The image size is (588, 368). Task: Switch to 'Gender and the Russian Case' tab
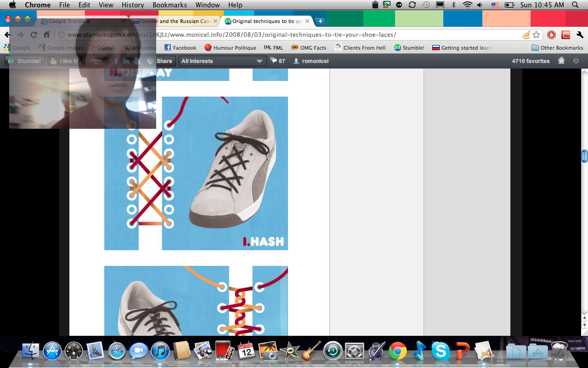point(175,21)
